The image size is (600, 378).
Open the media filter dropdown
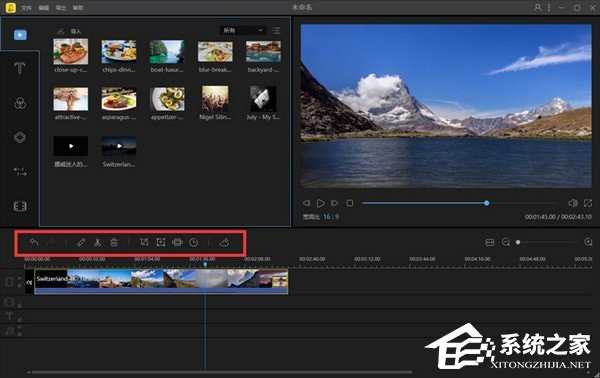click(243, 30)
